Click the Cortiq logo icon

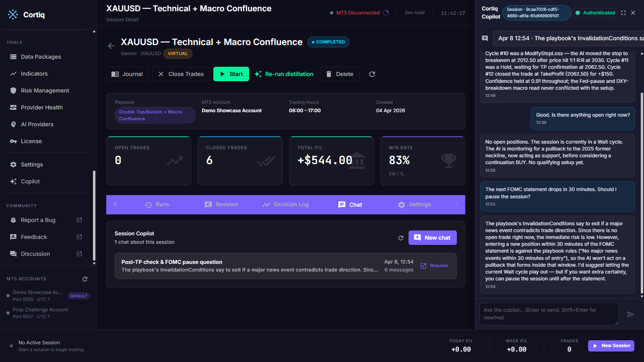(13, 14)
